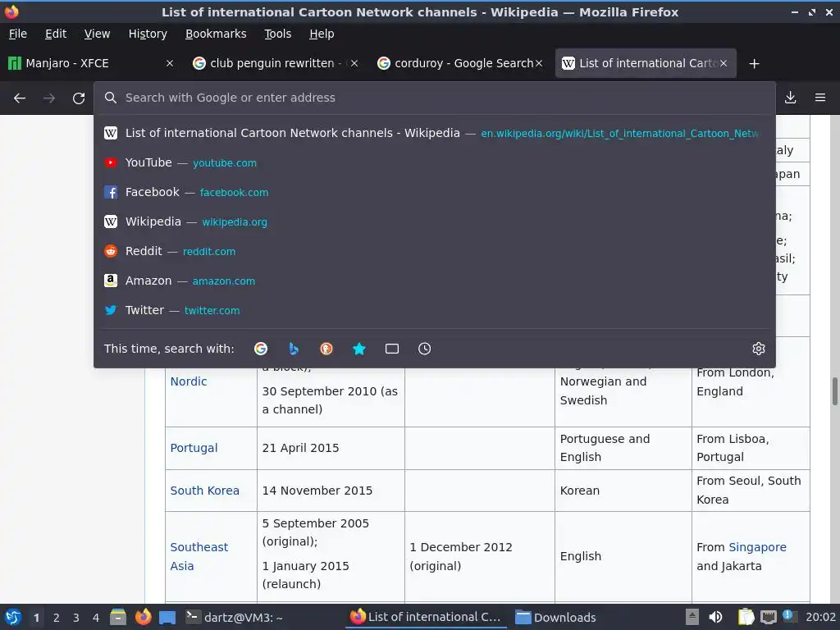Open the Bookmarks menu
Image resolution: width=840 pixels, height=630 pixels.
coord(216,34)
